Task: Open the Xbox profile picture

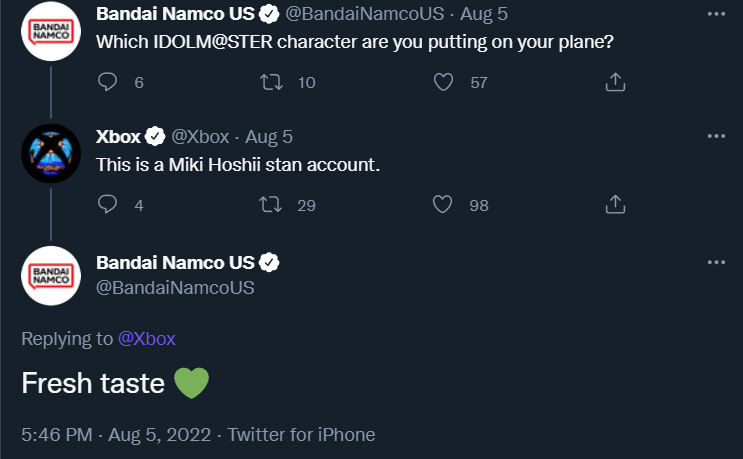Action: [51, 155]
